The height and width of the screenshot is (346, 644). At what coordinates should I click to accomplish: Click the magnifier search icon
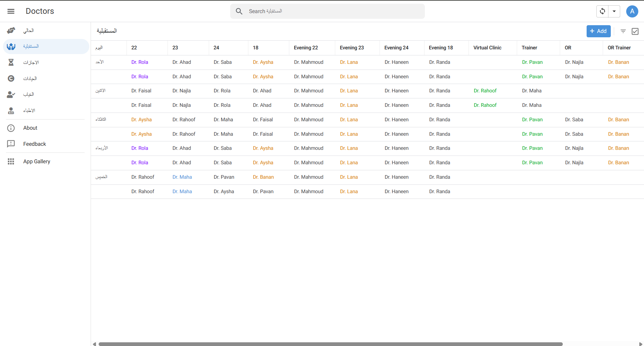[239, 11]
